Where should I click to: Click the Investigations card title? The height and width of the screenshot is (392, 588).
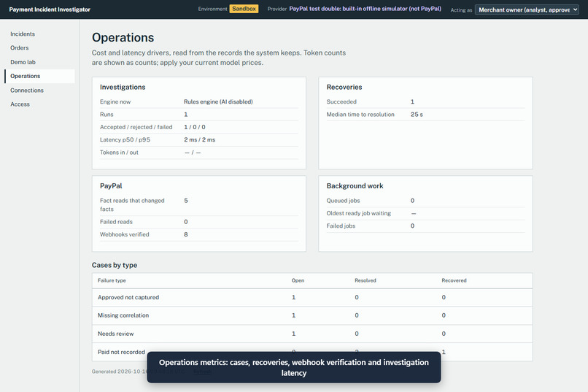coord(123,87)
